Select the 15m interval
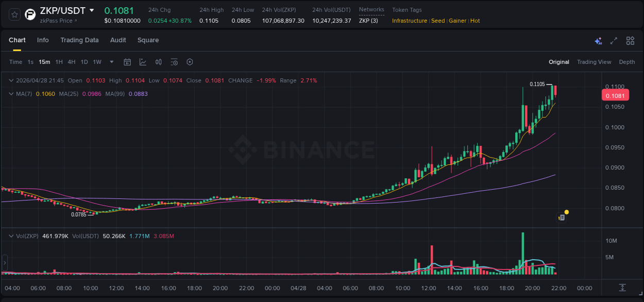 coord(44,62)
